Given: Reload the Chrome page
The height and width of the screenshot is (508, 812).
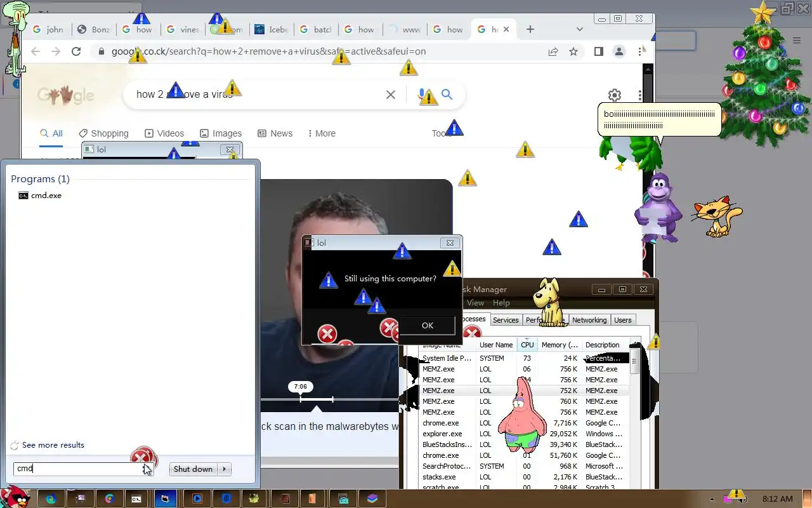Looking at the screenshot, I should click(x=76, y=51).
